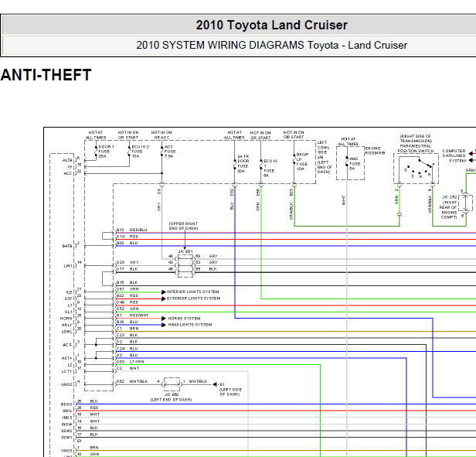Click the 'LH FR DOOR FUSE 20A' label
This screenshot has height=457, width=476.
coord(243,163)
